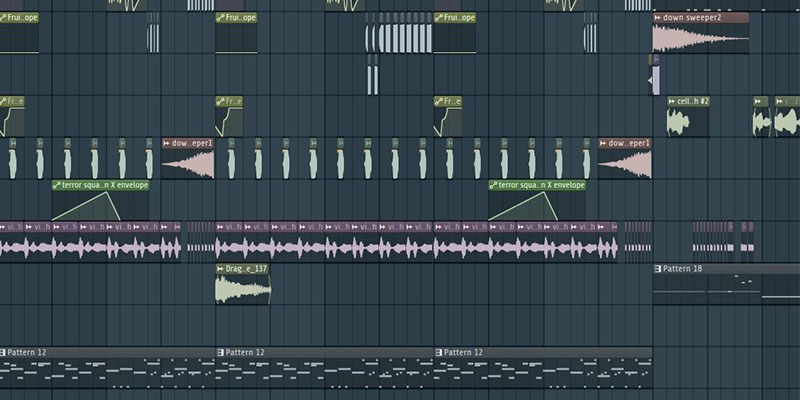Click the middle Frui..ope automation clip icon
This screenshot has height=400, width=800.
point(220,18)
